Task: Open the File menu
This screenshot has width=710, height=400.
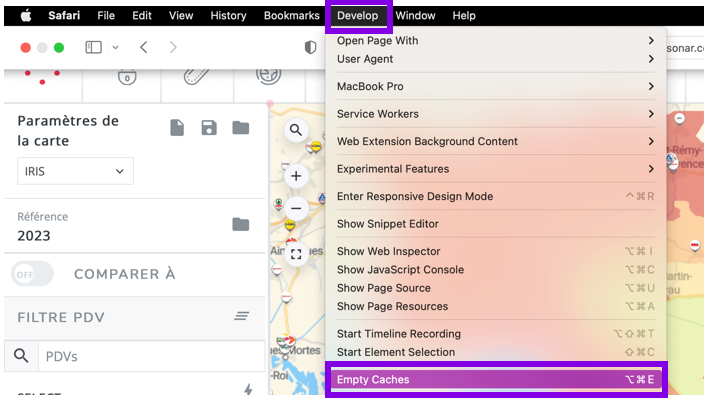Action: point(106,16)
